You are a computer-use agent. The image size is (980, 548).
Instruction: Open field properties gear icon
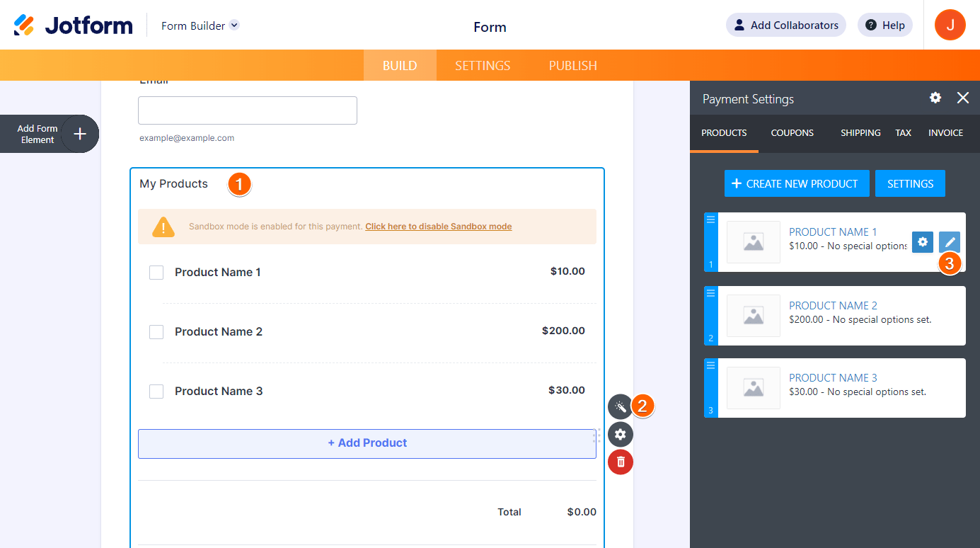click(621, 434)
